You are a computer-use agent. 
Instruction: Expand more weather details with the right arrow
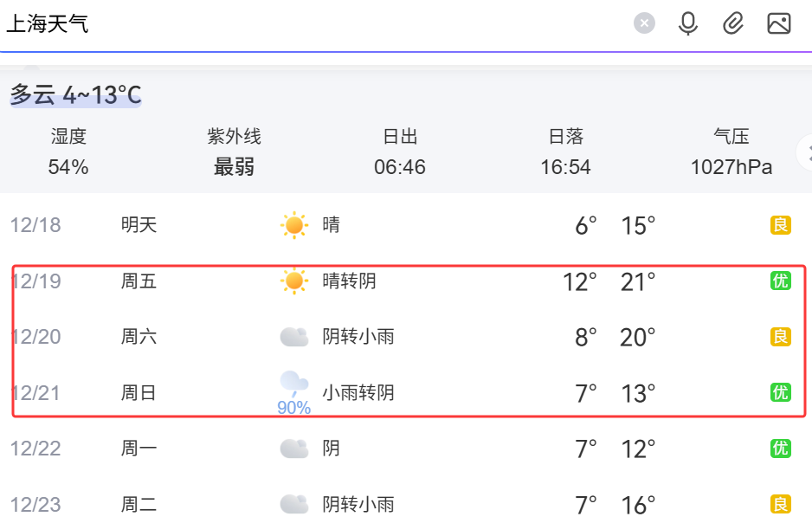(806, 152)
